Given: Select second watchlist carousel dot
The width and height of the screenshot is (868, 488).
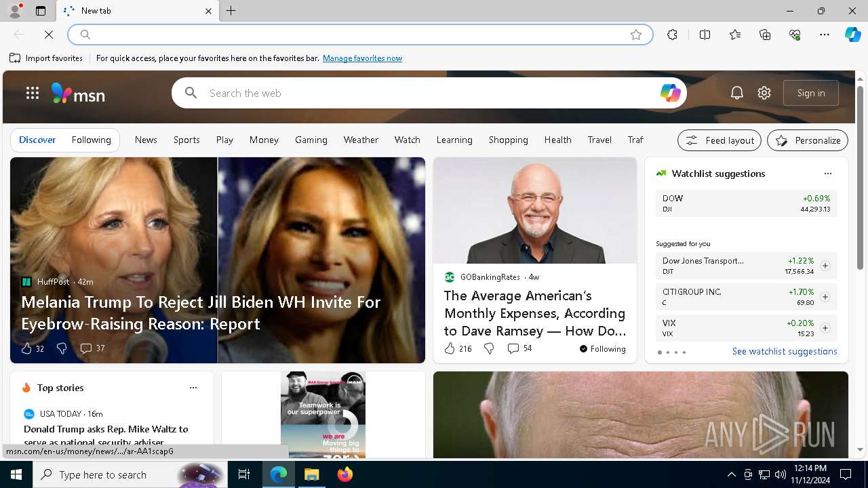Looking at the screenshot, I should coord(668,352).
